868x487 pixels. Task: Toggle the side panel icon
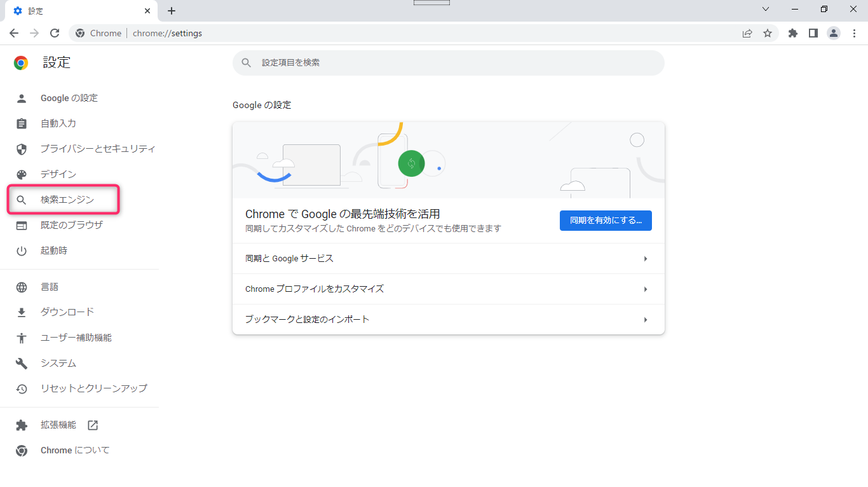click(x=813, y=33)
